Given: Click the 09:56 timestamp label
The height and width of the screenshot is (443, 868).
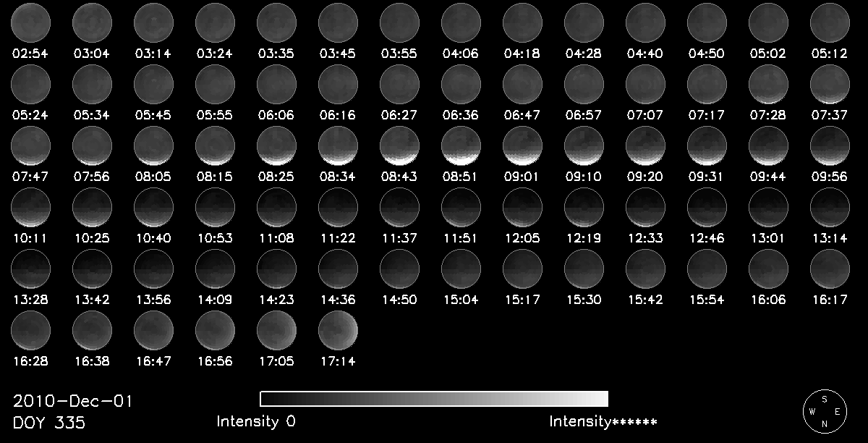Looking at the screenshot, I should pos(830,176).
